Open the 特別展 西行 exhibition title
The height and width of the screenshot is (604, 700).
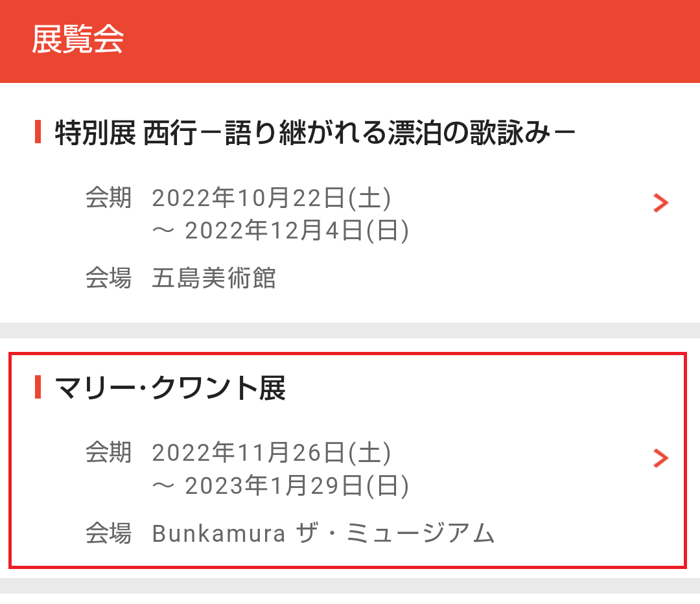tap(315, 134)
